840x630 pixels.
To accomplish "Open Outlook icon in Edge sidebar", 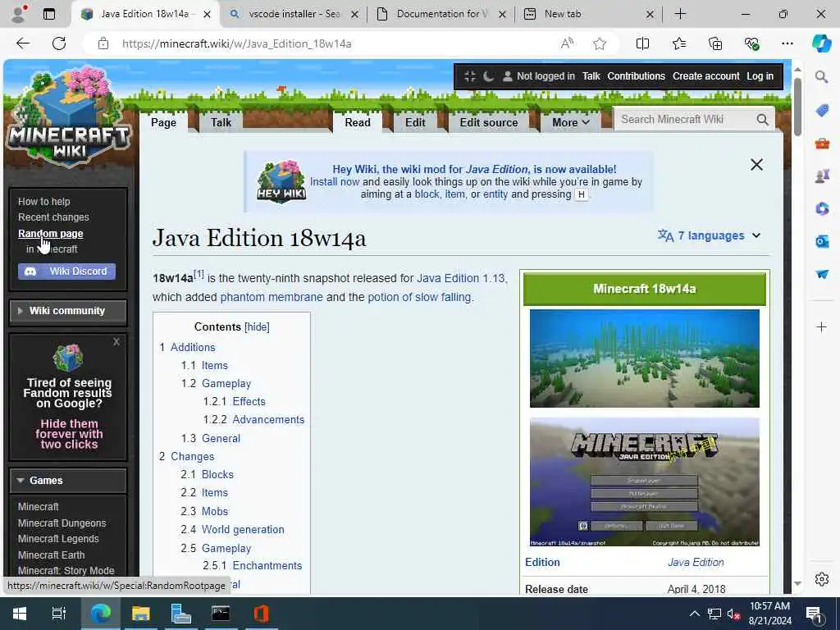I will click(x=822, y=242).
